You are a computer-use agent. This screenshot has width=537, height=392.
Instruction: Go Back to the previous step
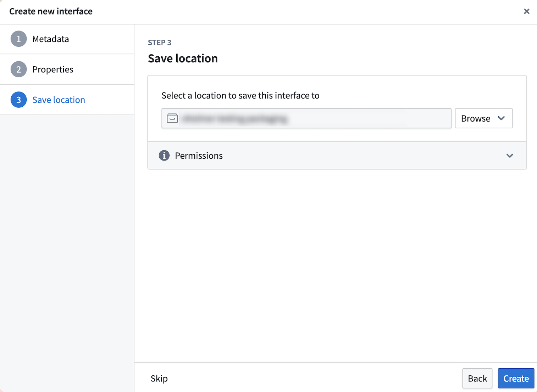pyautogui.click(x=477, y=379)
